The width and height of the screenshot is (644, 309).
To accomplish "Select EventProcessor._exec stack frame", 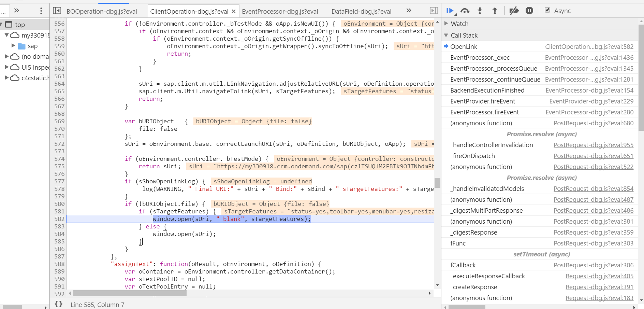I will coord(540,58).
